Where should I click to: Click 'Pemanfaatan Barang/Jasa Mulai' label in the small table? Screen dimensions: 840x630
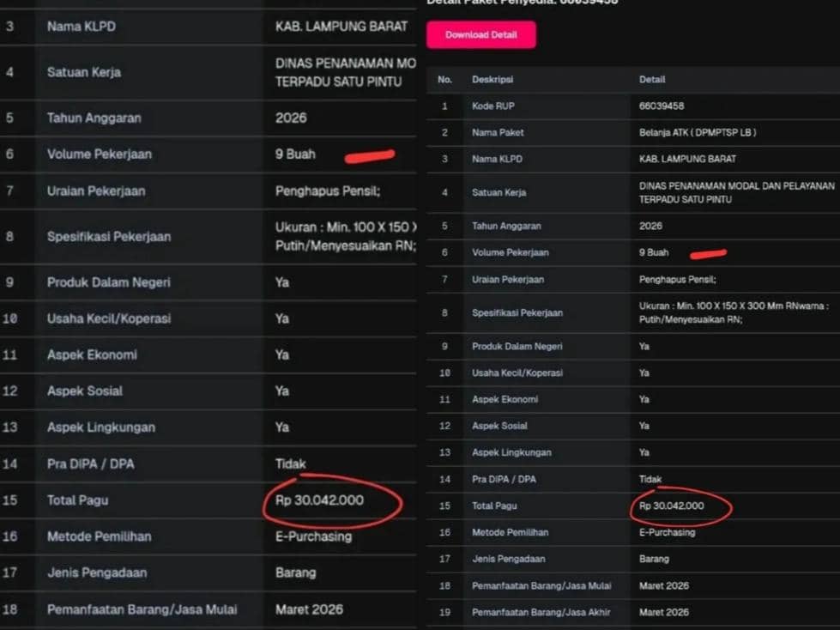tap(541, 585)
